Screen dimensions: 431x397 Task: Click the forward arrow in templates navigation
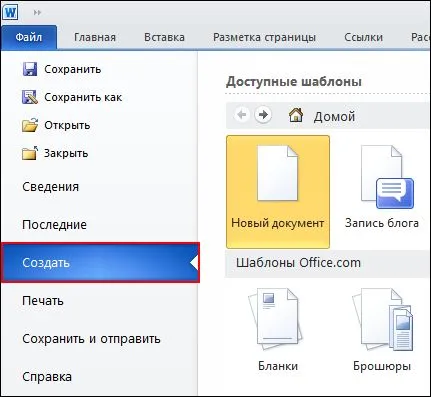pos(263,115)
